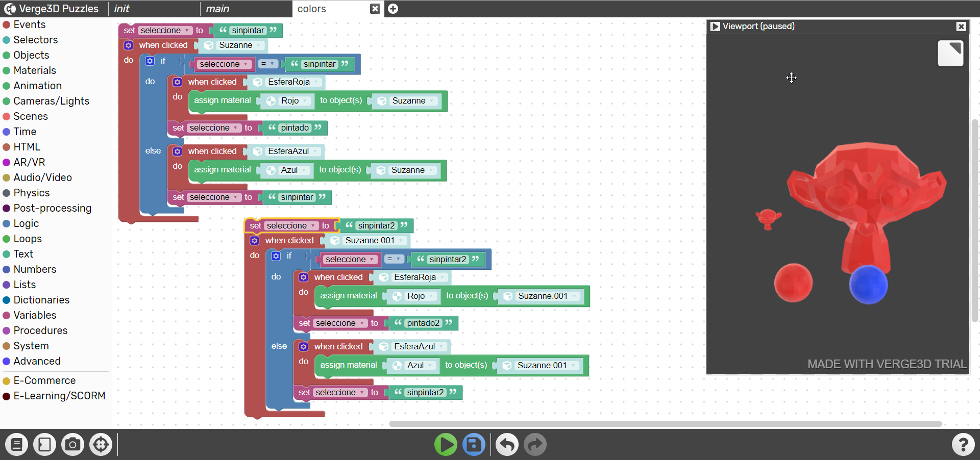Edit the sinpintar2 text in top set block
The height and width of the screenshot is (460, 980).
[x=376, y=226]
